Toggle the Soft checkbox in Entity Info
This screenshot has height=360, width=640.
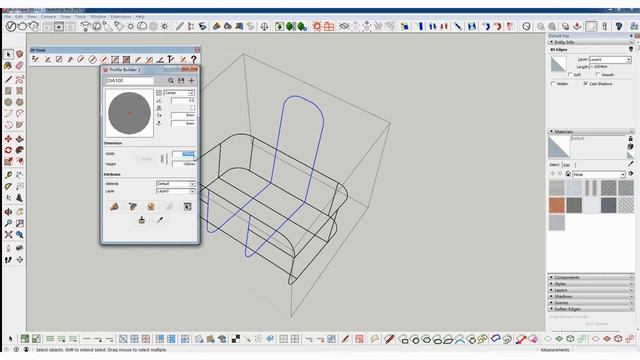click(570, 75)
